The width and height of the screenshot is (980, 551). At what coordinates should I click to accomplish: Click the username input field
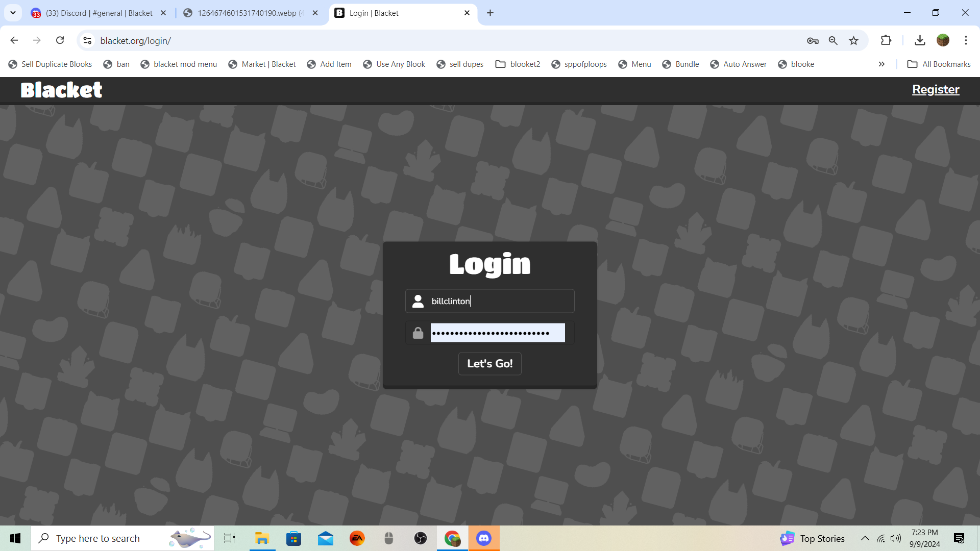click(500, 301)
